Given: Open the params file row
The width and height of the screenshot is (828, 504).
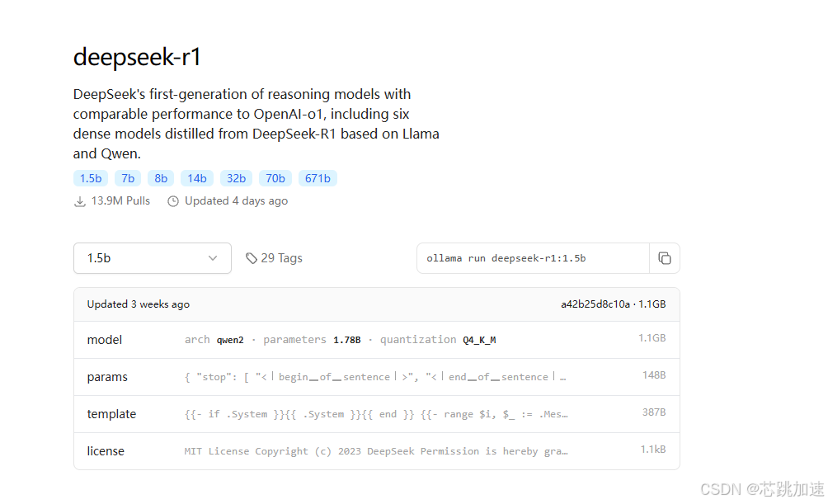Looking at the screenshot, I should (377, 377).
